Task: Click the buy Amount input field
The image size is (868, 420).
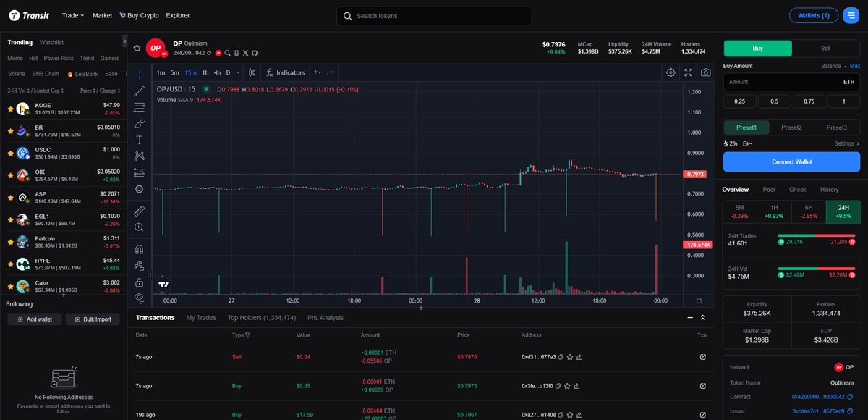Action: click(x=792, y=82)
